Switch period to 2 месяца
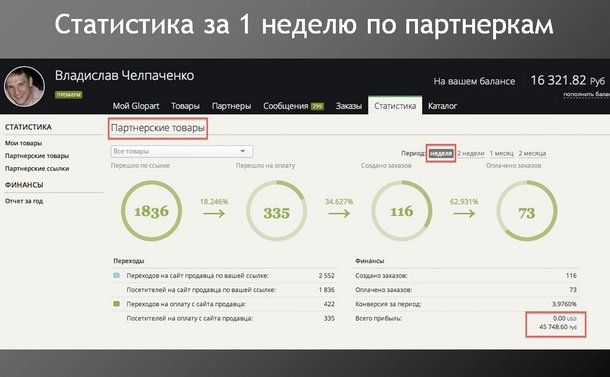610x377 pixels. (x=532, y=153)
